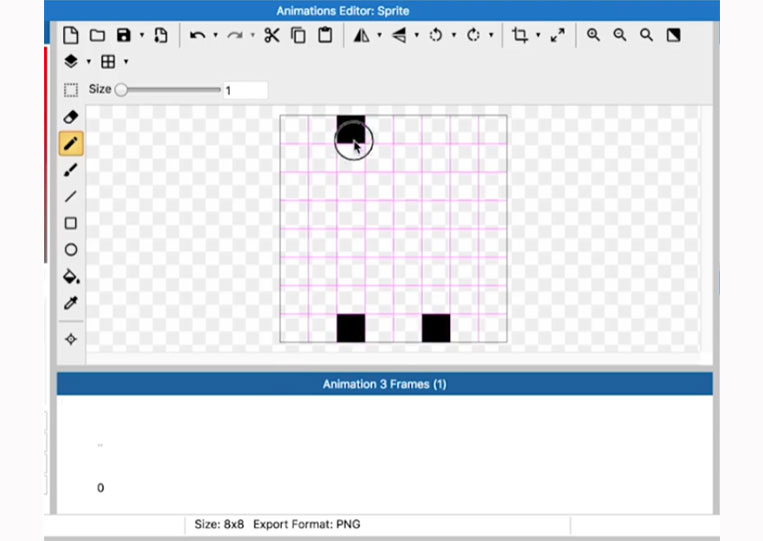This screenshot has height=541, width=763.
Task: Open undo history dropdown arrow
Action: [x=216, y=35]
